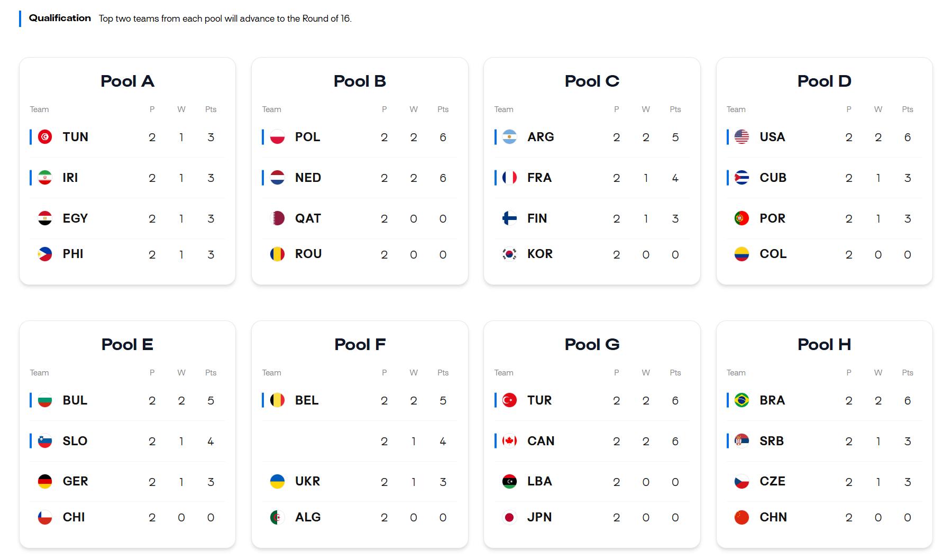This screenshot has width=952, height=560.
Task: Select the Turkey flag icon in Pool G
Action: 509,400
